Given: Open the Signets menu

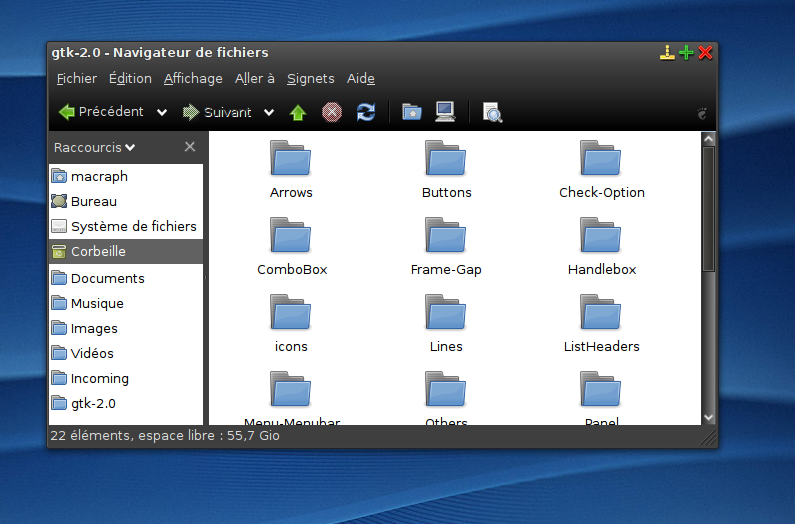Looking at the screenshot, I should [x=311, y=79].
